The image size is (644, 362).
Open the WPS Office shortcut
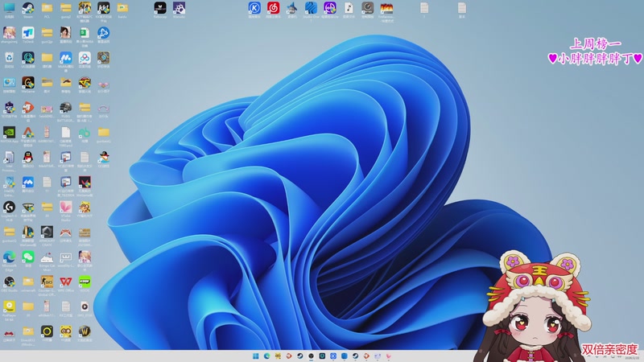66,282
